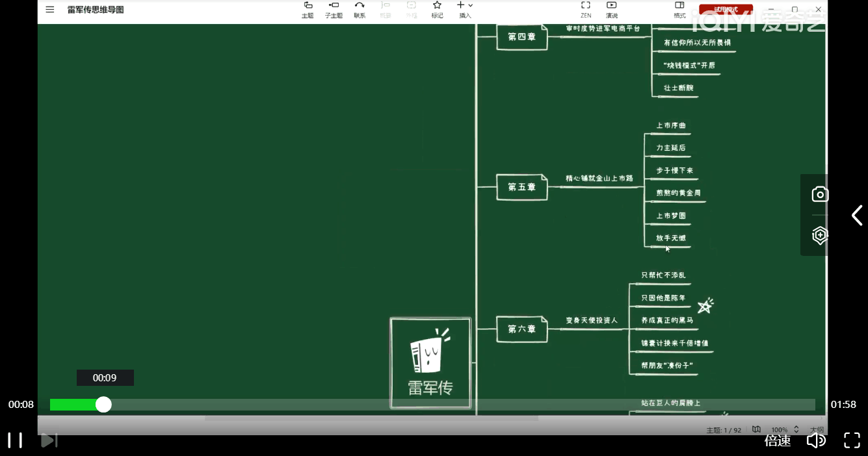Mute the video volume

816,440
